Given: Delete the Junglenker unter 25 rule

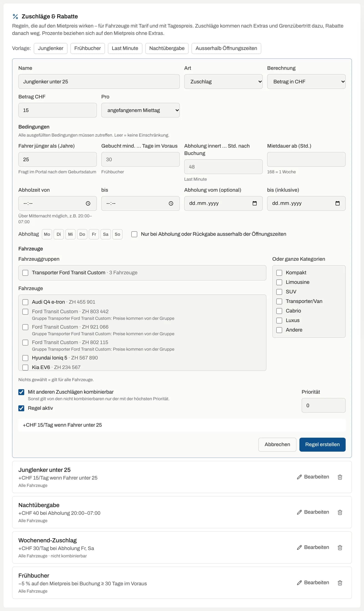Looking at the screenshot, I should point(340,477).
